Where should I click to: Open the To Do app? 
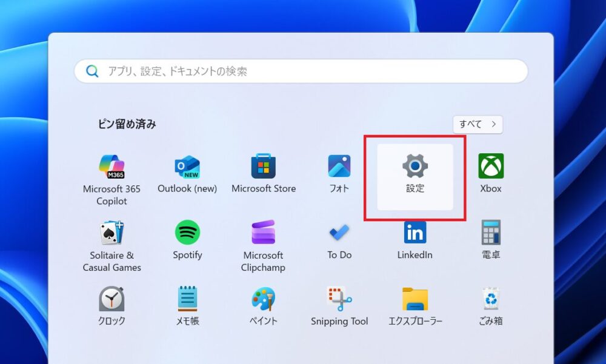pos(339,233)
